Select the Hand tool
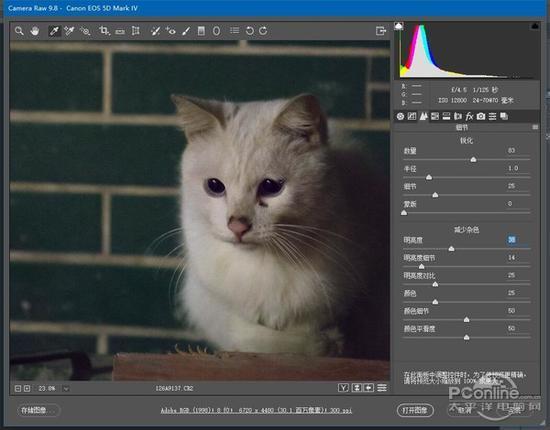The height and width of the screenshot is (430, 550). [35, 31]
